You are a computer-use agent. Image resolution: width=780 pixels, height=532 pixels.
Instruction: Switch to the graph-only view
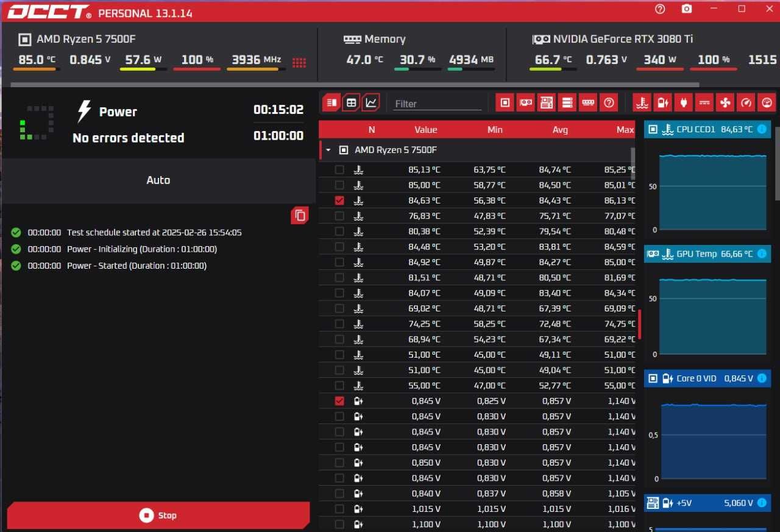371,102
